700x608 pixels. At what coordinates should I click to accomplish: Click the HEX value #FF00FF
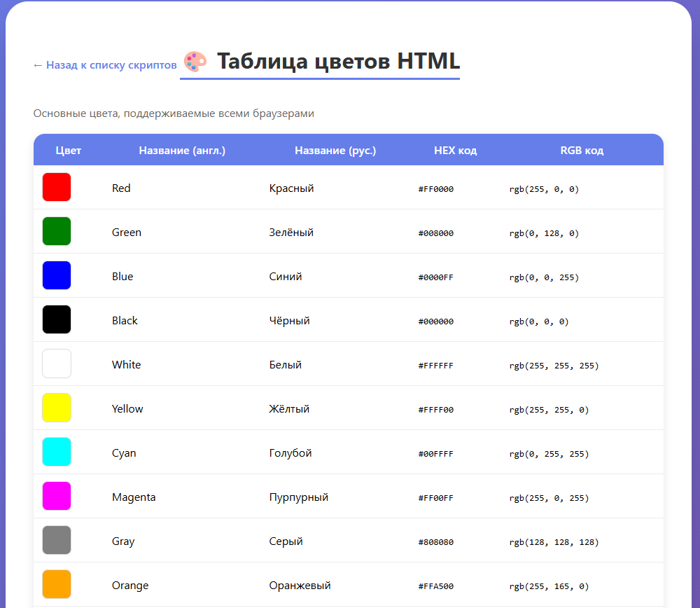pyautogui.click(x=435, y=498)
